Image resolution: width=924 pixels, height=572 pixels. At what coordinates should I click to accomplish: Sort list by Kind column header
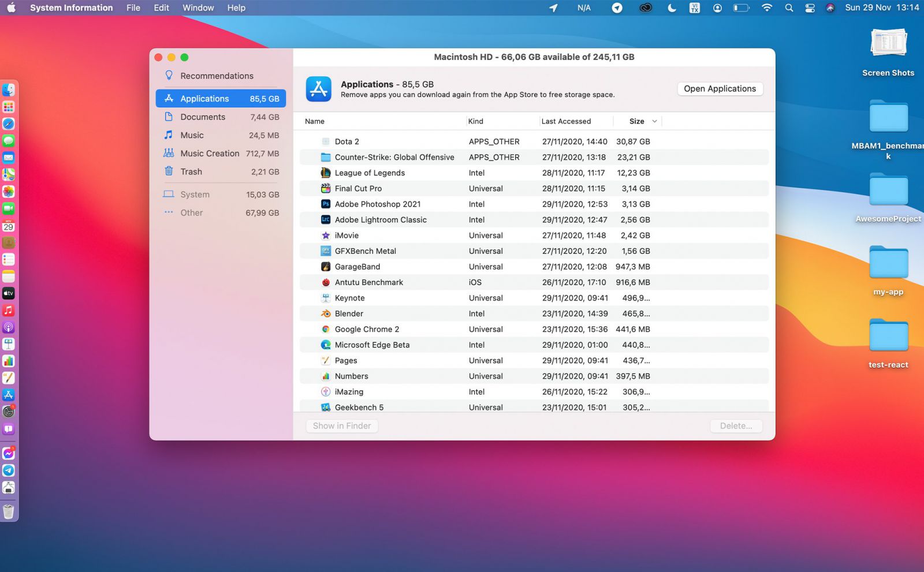pos(476,121)
